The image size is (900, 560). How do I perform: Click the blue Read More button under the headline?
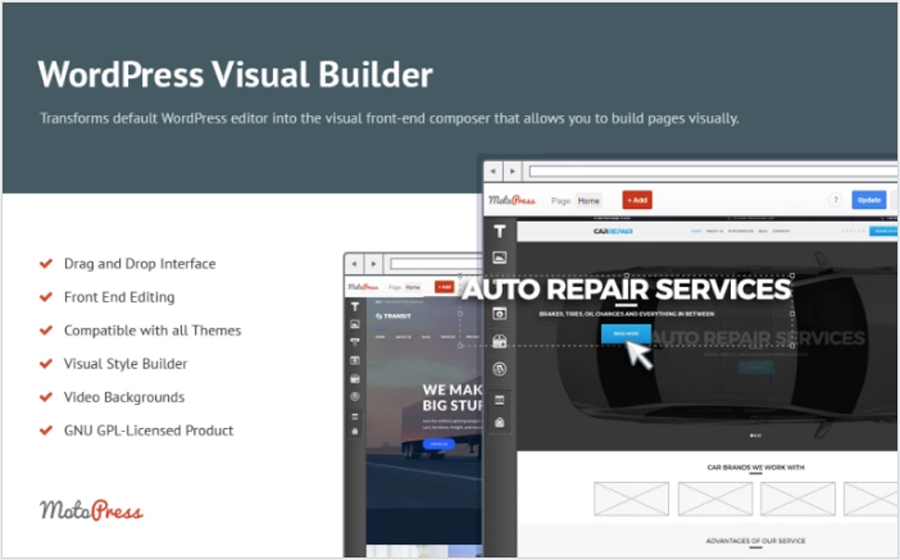pos(625,334)
